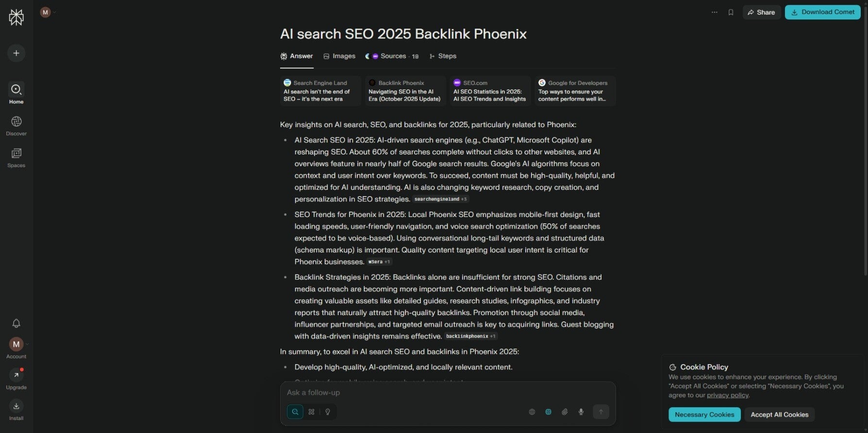Open the notifications bell
Image resolution: width=868 pixels, height=433 pixels.
(x=16, y=323)
